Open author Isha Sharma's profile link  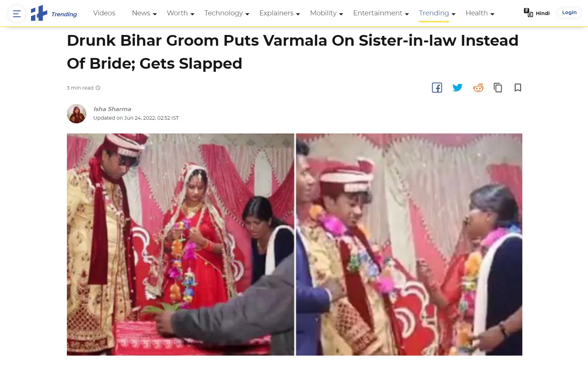tap(112, 109)
